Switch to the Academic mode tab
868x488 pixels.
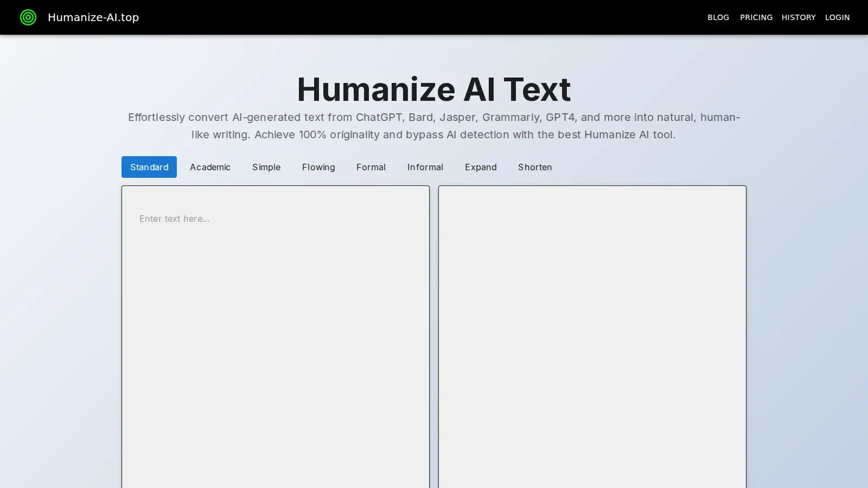[210, 167]
